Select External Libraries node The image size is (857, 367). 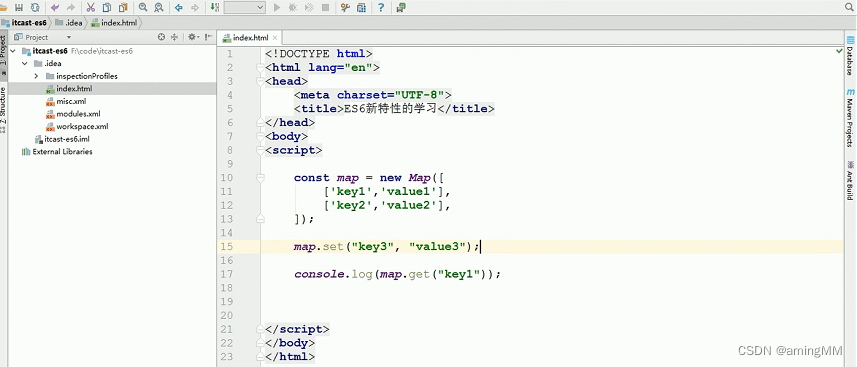[x=57, y=152]
